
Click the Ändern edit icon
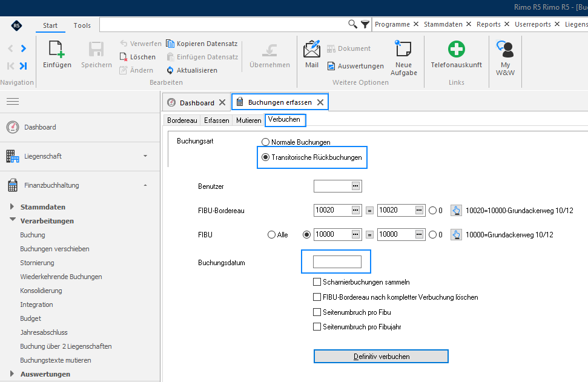pos(124,70)
